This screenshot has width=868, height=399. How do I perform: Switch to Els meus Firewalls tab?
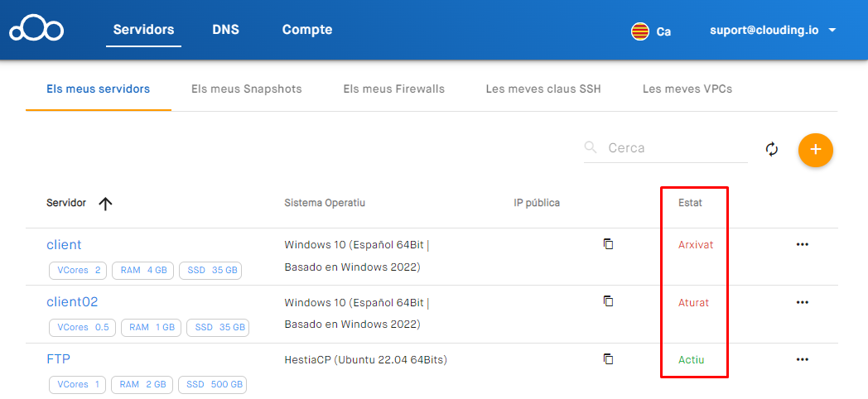pyautogui.click(x=393, y=89)
